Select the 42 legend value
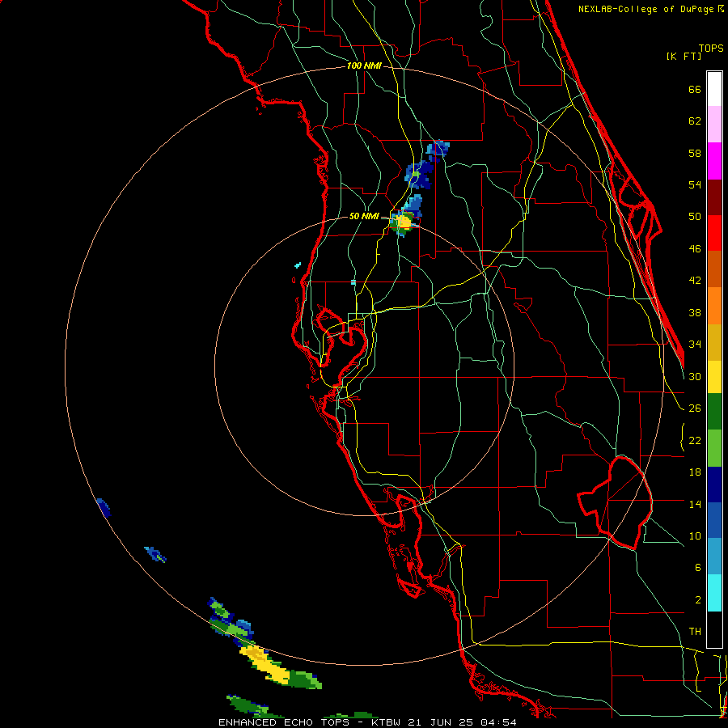This screenshot has width=728, height=728. coord(695,281)
